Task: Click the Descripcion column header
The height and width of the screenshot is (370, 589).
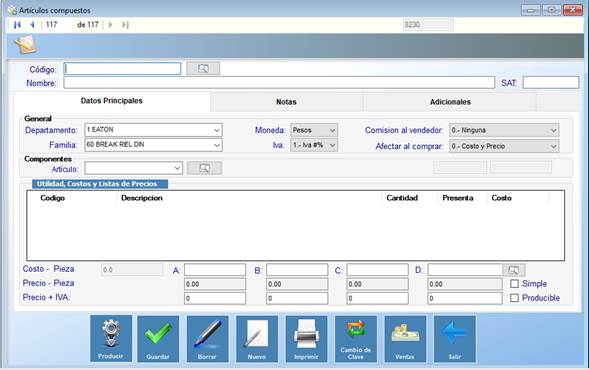Action: click(142, 198)
